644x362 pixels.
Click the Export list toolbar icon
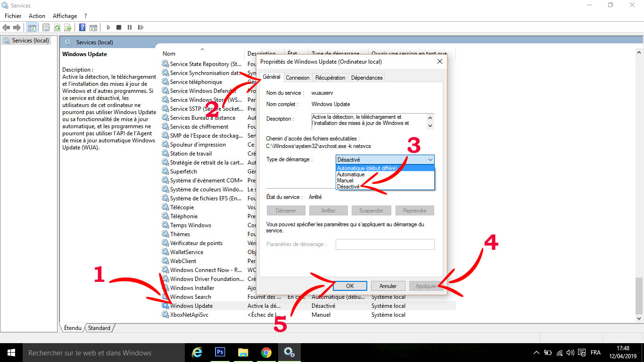[68, 27]
